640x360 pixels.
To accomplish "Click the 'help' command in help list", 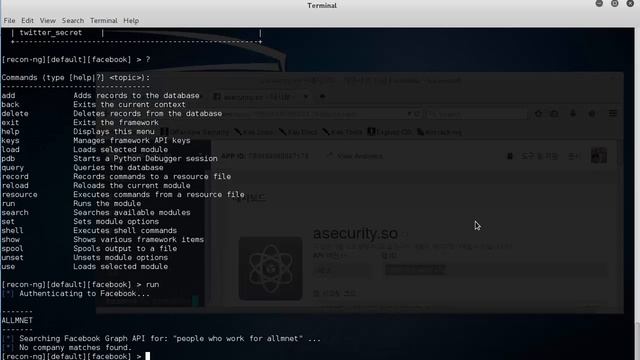I will coord(10,131).
